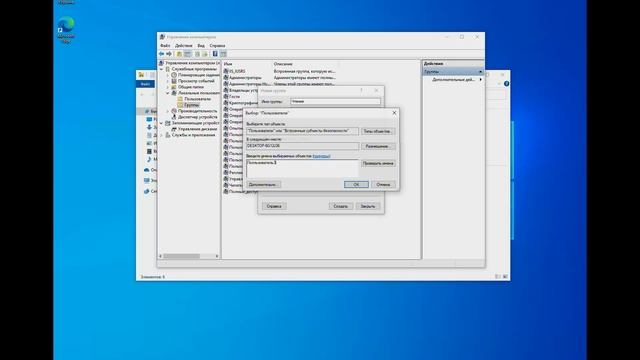The image size is (640, 360).
Task: Click the Управление дисками icon
Action: (x=174, y=129)
